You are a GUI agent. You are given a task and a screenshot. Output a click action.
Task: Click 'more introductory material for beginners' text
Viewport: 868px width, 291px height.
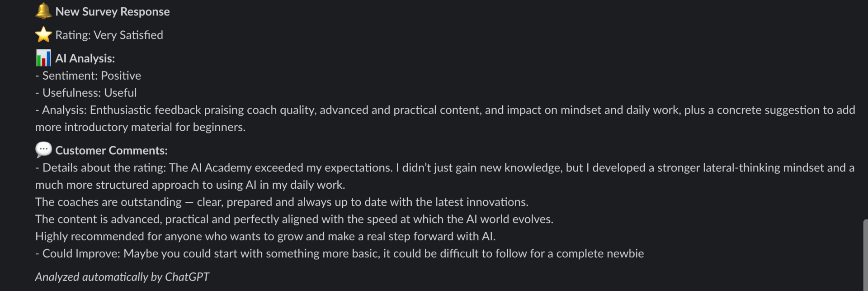point(140,127)
